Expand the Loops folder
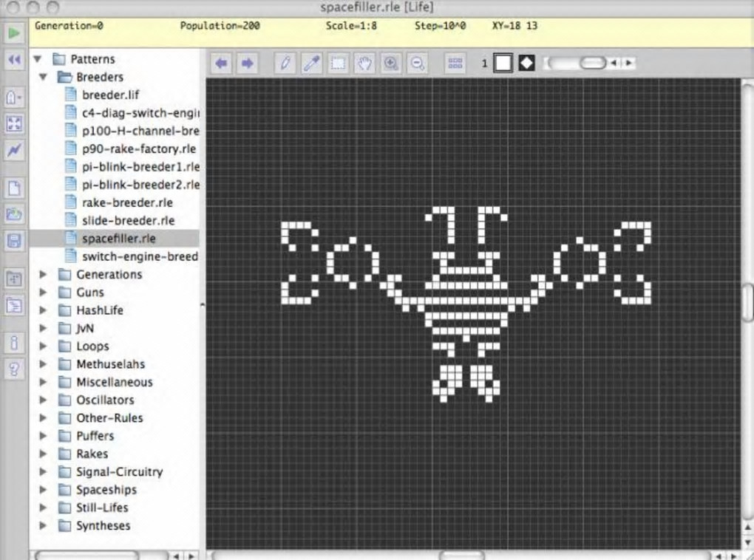 44,346
